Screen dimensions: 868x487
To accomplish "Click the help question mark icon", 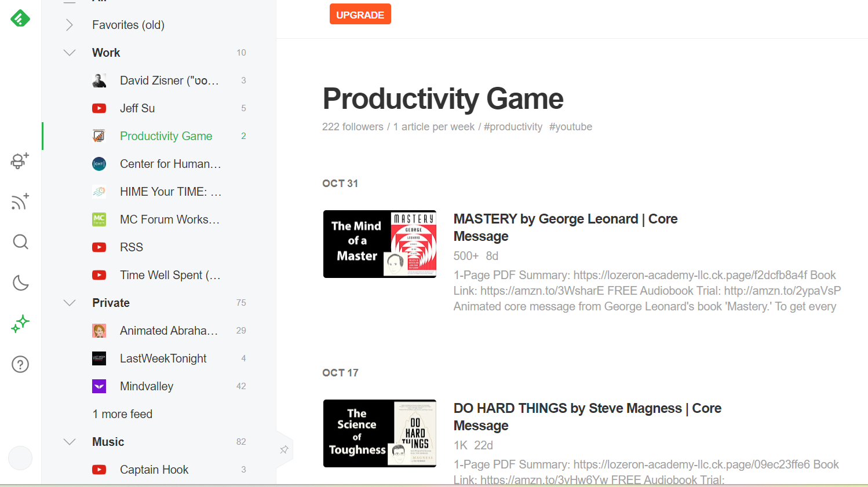I will click(20, 364).
